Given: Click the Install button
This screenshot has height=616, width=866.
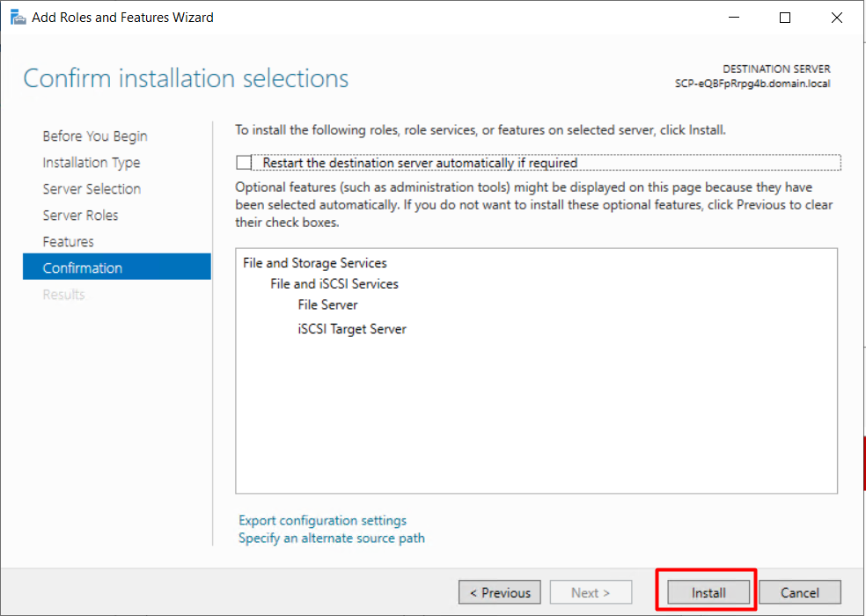Looking at the screenshot, I should click(x=708, y=593).
